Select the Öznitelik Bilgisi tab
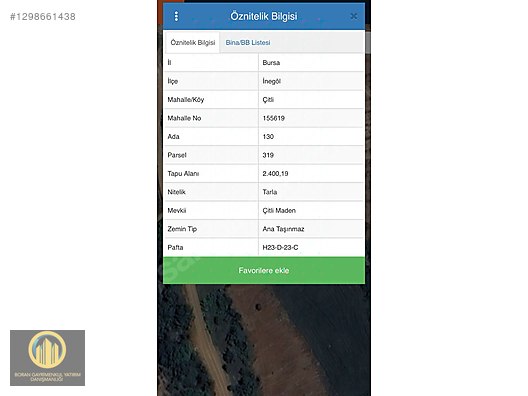 pyautogui.click(x=193, y=42)
